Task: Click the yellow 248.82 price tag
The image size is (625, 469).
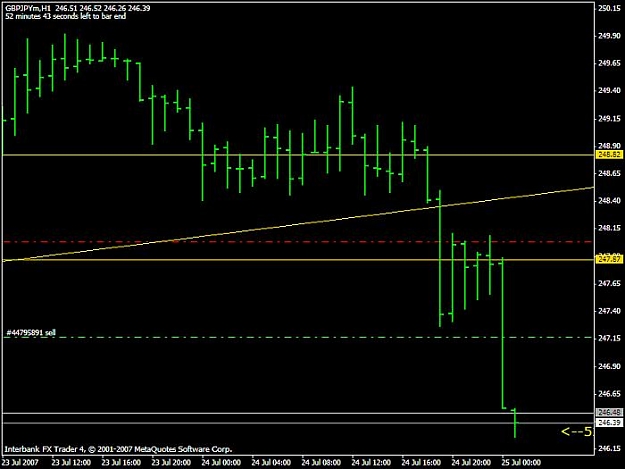Action: coord(609,155)
